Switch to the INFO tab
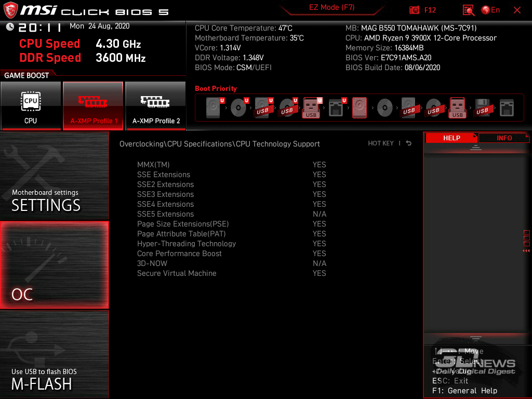Image resolution: width=532 pixels, height=399 pixels. tap(504, 138)
